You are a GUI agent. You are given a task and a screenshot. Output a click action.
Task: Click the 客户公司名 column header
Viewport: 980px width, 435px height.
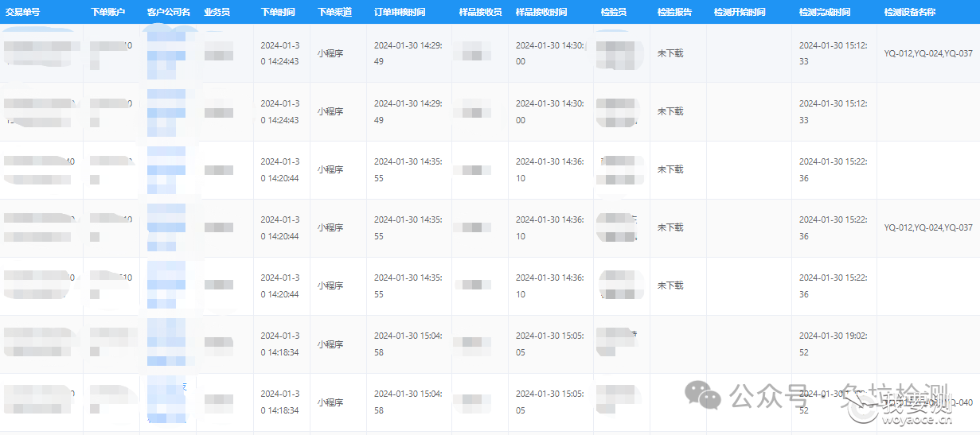pos(168,13)
